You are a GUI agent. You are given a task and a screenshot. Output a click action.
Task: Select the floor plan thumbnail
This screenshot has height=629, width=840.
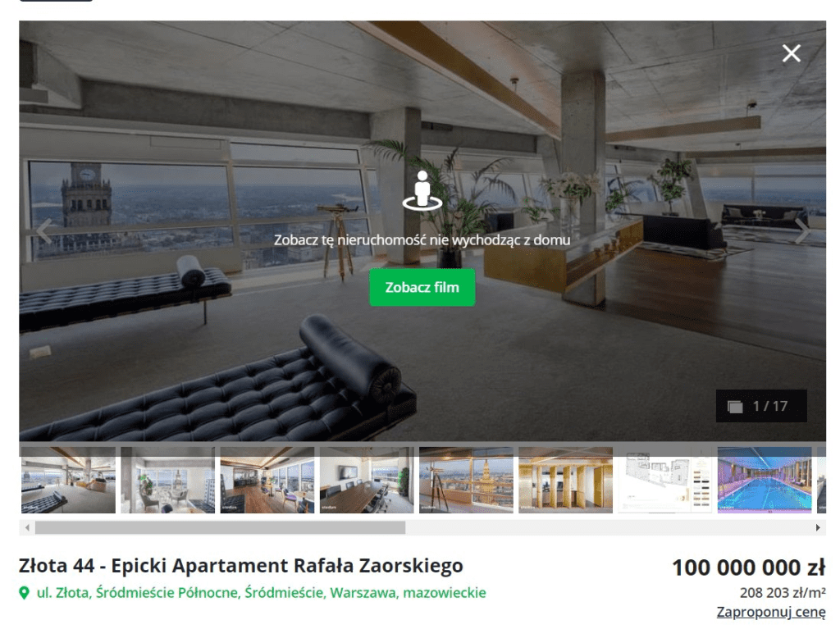coord(665,480)
